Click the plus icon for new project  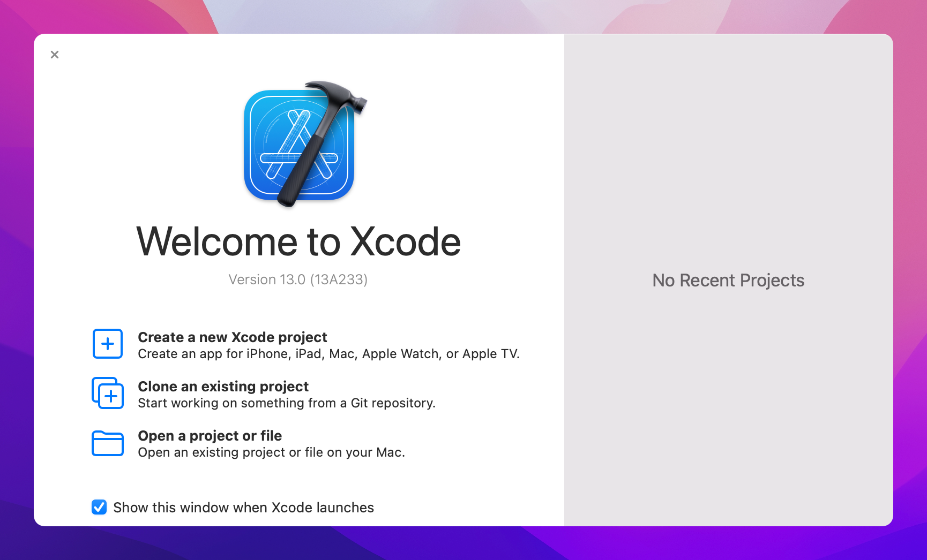[x=108, y=344]
